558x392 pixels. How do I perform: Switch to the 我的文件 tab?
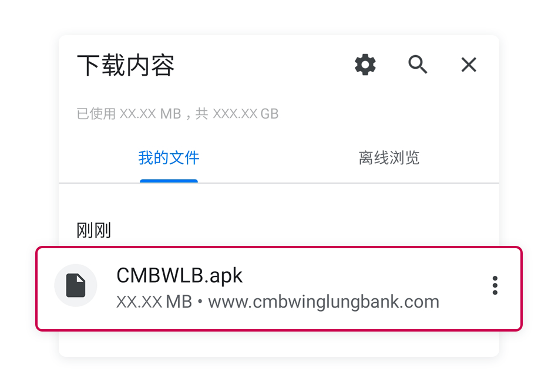pos(169,158)
